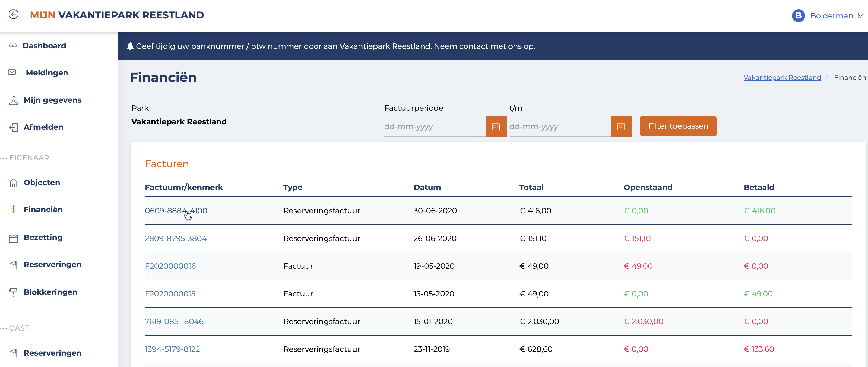Click the Meldingen envelope icon
Screen dimensions: 868x367
point(12,72)
